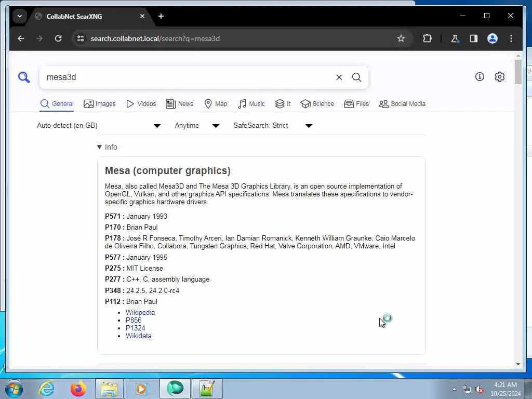This screenshot has width=532, height=399.
Task: Go back with the browser back arrow
Action: pyautogui.click(x=21, y=38)
